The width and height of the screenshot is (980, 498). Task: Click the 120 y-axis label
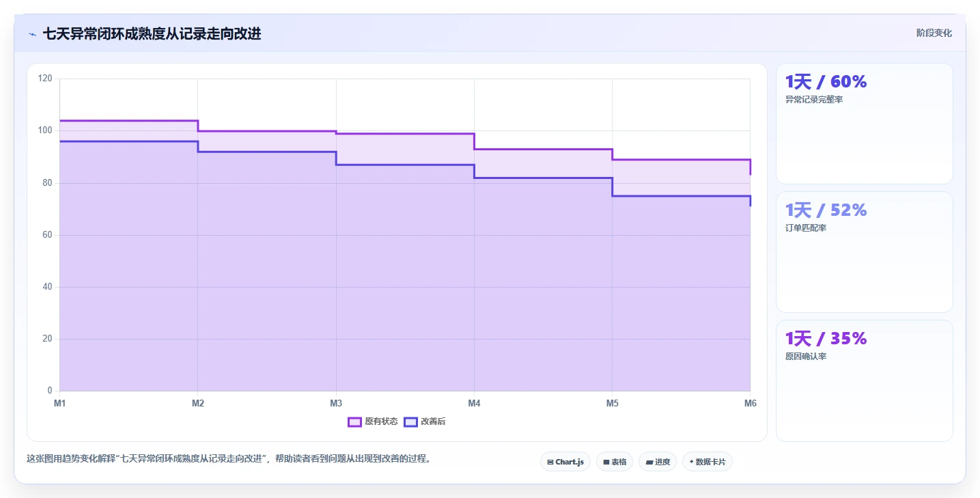45,79
